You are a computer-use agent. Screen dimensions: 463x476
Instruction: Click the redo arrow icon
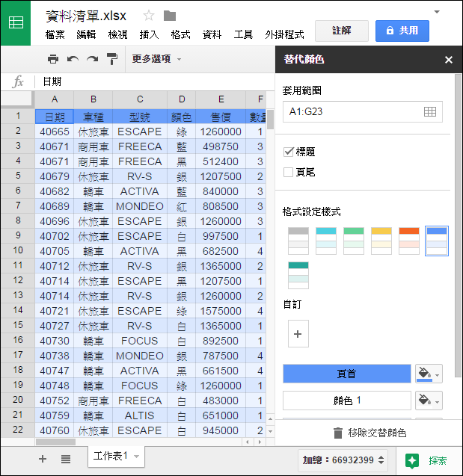[x=92, y=59]
